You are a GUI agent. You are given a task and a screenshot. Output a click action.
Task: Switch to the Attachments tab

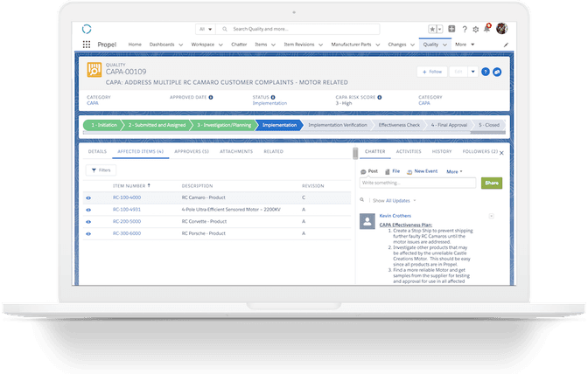(236, 152)
